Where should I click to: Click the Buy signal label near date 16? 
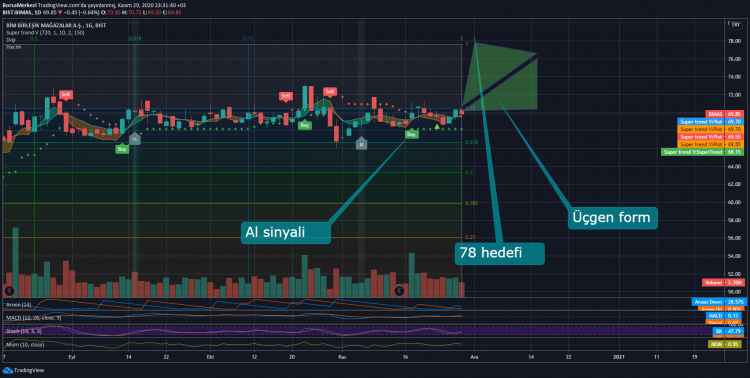tap(411, 134)
